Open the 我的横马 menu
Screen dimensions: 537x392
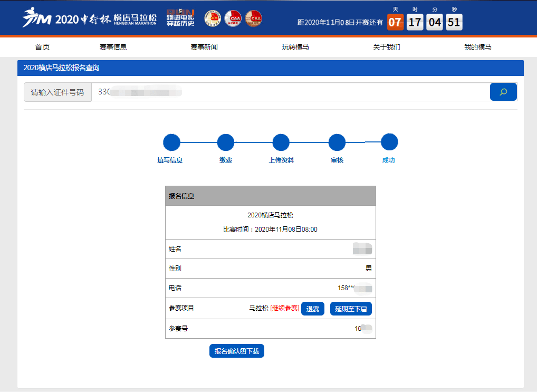point(478,47)
